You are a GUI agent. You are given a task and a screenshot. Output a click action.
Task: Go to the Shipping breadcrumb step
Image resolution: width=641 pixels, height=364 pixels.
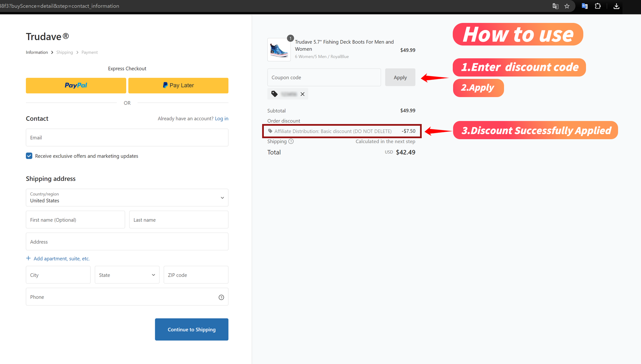64,52
